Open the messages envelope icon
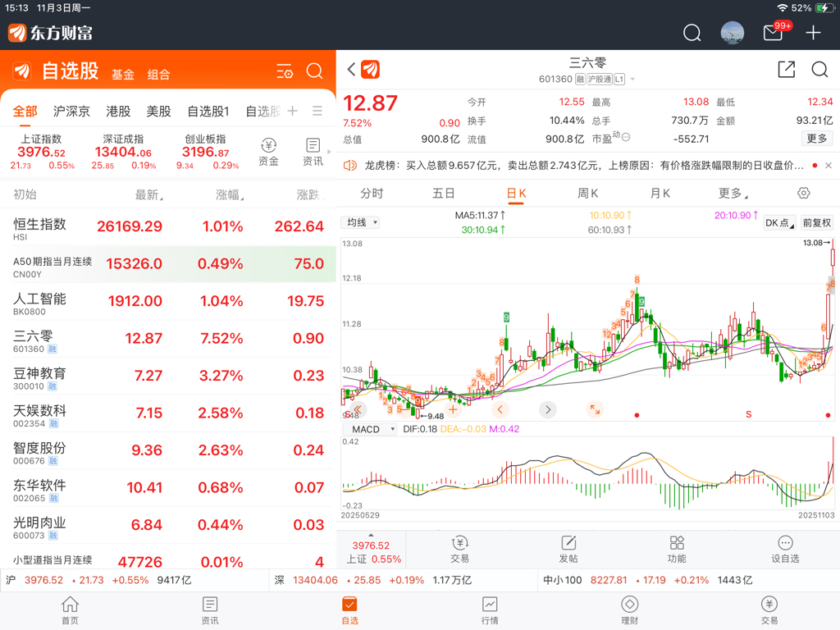The width and height of the screenshot is (840, 630). pyautogui.click(x=773, y=33)
